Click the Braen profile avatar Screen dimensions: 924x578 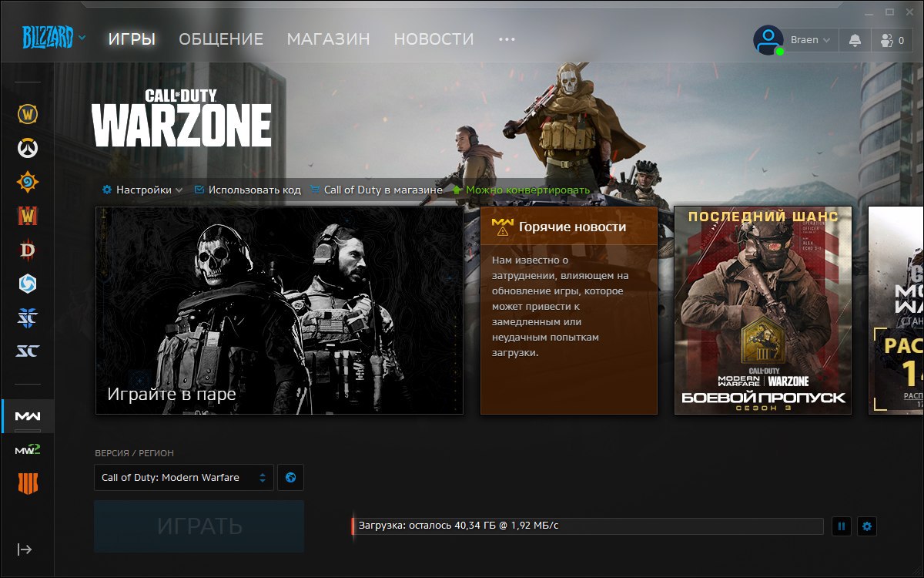point(768,40)
